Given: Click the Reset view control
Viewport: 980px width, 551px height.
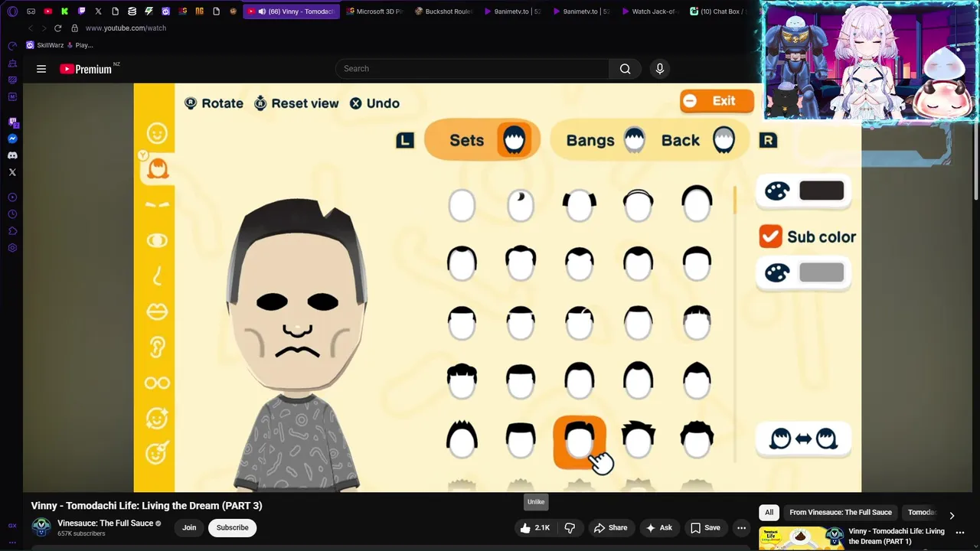Looking at the screenshot, I should 296,103.
